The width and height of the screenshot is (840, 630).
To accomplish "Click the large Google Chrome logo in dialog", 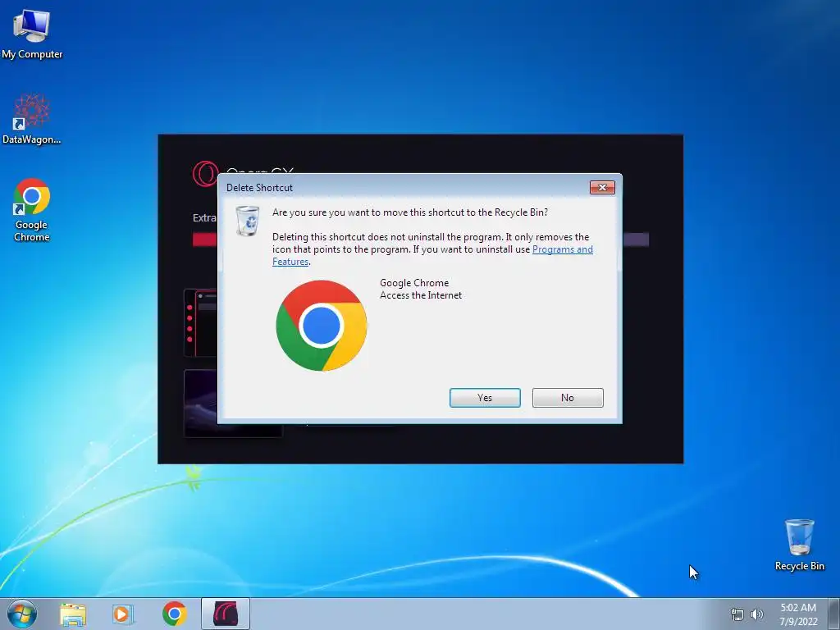I will 322,325.
